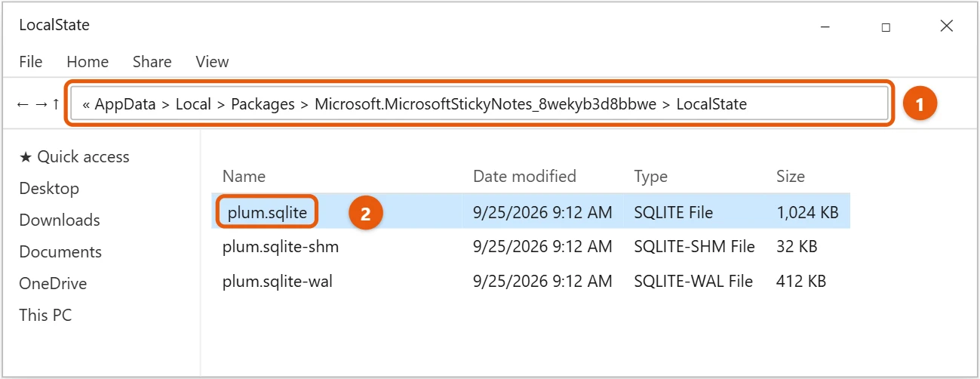Select LocalState in the address path

click(x=711, y=104)
